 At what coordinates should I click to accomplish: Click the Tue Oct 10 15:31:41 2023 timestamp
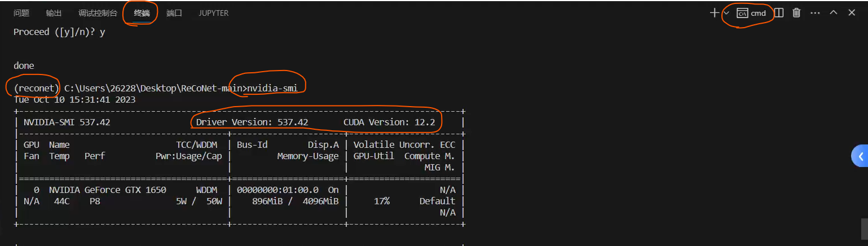(74, 99)
